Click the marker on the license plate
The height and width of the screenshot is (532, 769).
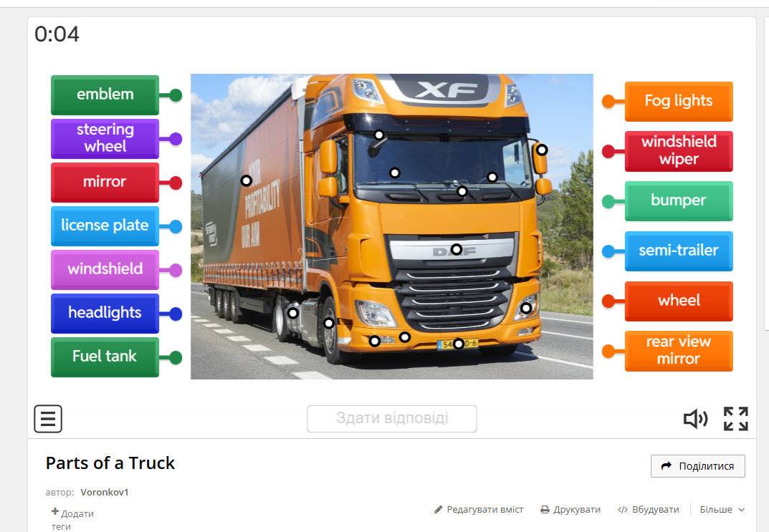458,344
